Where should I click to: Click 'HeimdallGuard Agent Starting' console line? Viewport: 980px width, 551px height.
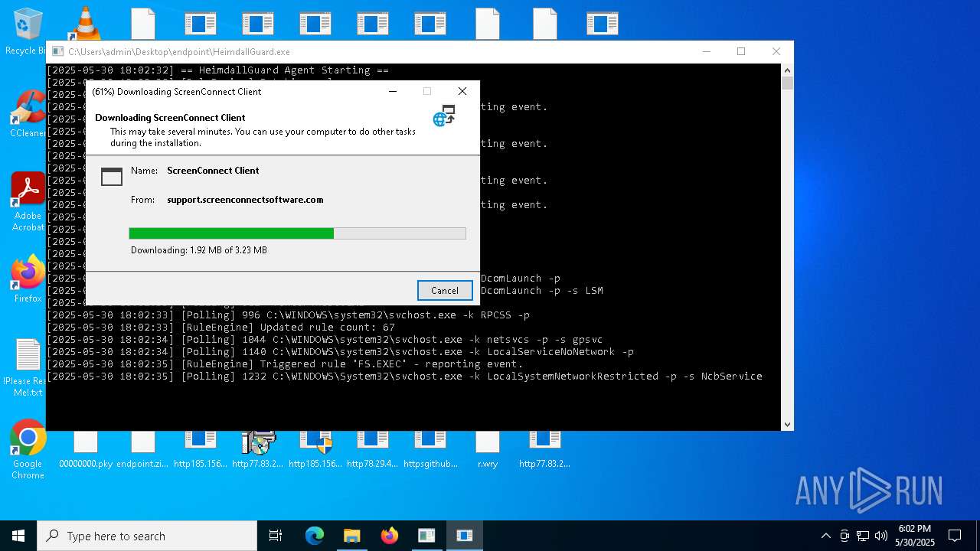pyautogui.click(x=218, y=70)
